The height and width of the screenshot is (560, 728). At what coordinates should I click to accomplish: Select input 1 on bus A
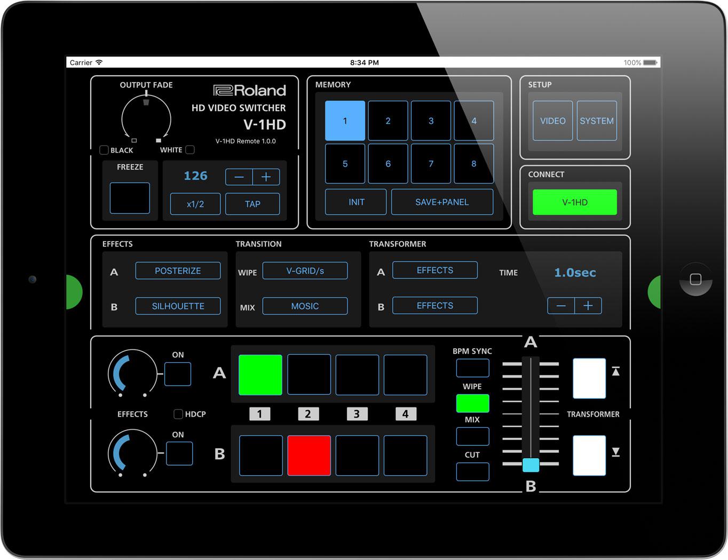pyautogui.click(x=260, y=375)
